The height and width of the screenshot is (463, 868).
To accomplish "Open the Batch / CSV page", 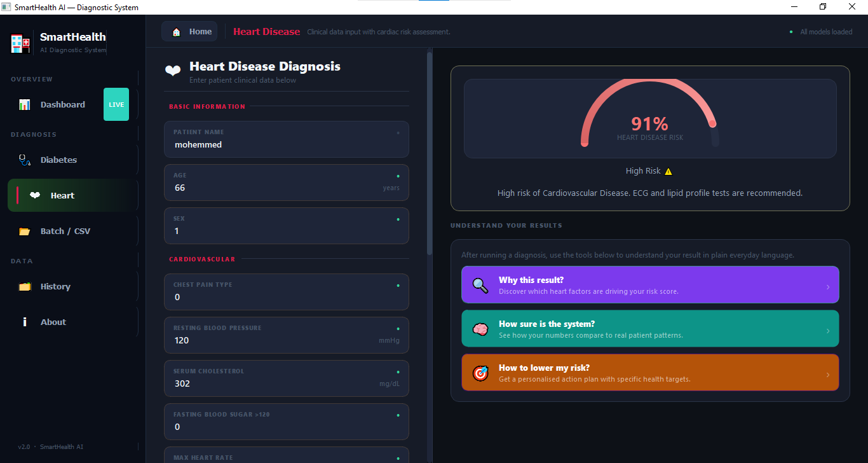I will pos(72,231).
